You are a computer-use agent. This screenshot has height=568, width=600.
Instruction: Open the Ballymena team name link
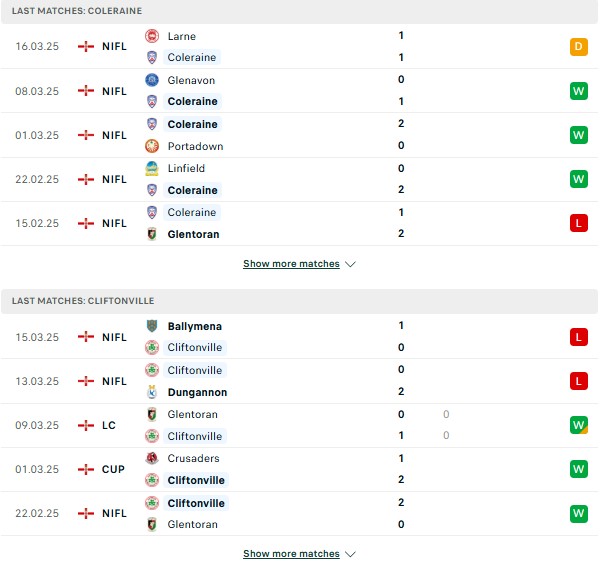pos(195,326)
